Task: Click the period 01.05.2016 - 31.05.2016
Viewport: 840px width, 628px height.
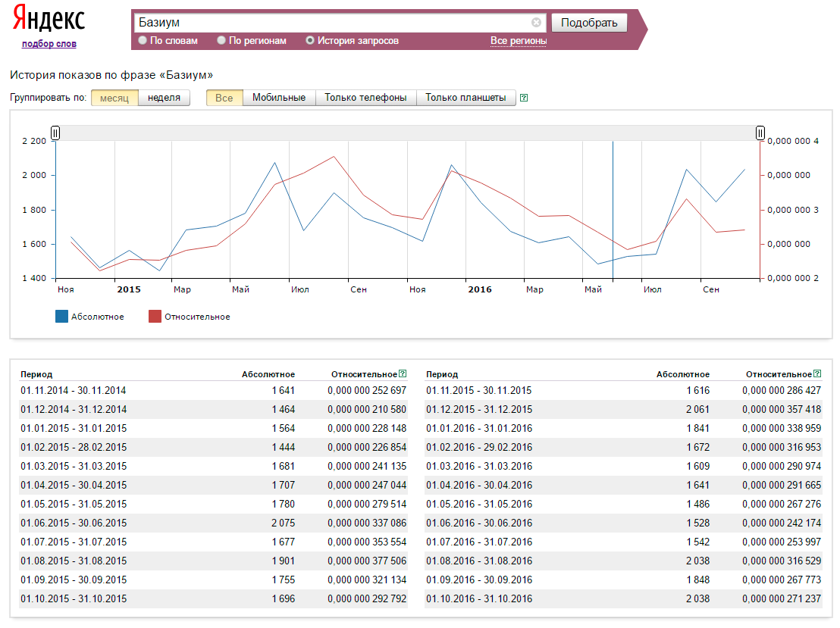Action: coord(479,505)
